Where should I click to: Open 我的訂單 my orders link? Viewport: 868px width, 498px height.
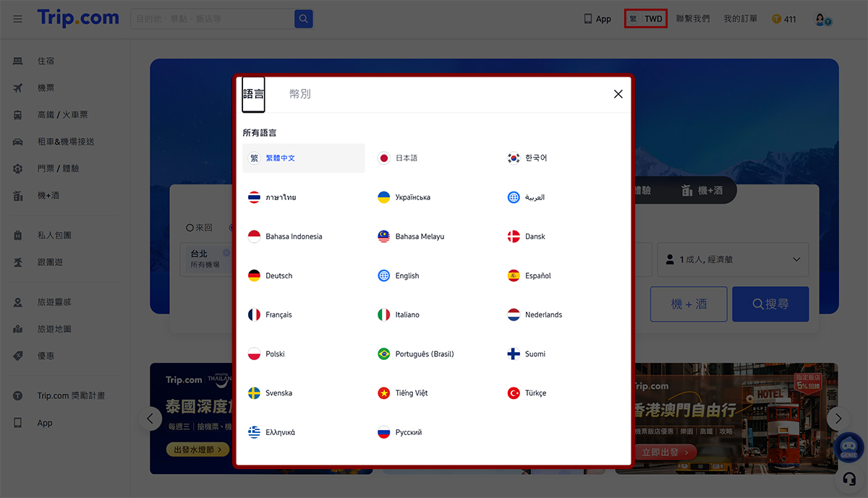coord(740,19)
